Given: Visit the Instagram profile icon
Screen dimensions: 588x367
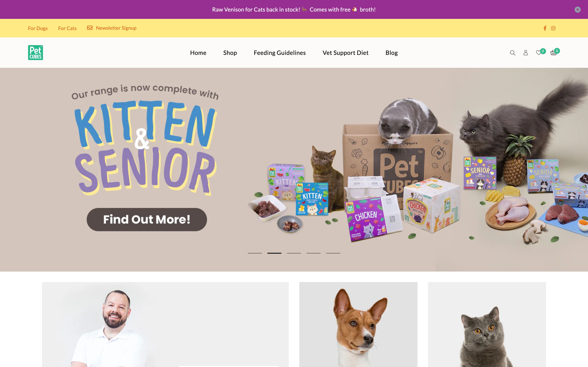Looking at the screenshot, I should tap(553, 28).
